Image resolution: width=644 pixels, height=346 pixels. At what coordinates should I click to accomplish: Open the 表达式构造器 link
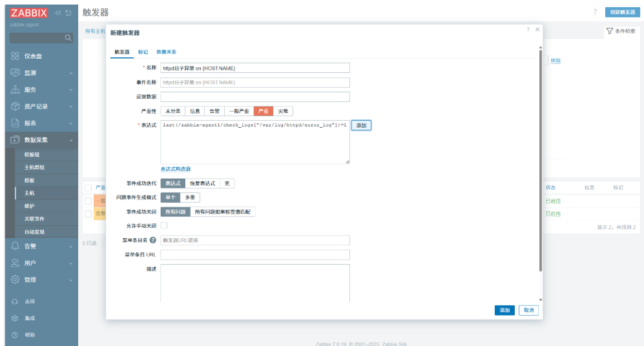click(x=176, y=168)
